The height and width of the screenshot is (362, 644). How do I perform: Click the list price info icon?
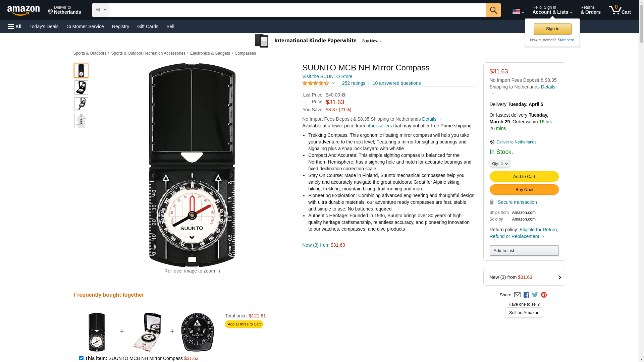tap(343, 95)
